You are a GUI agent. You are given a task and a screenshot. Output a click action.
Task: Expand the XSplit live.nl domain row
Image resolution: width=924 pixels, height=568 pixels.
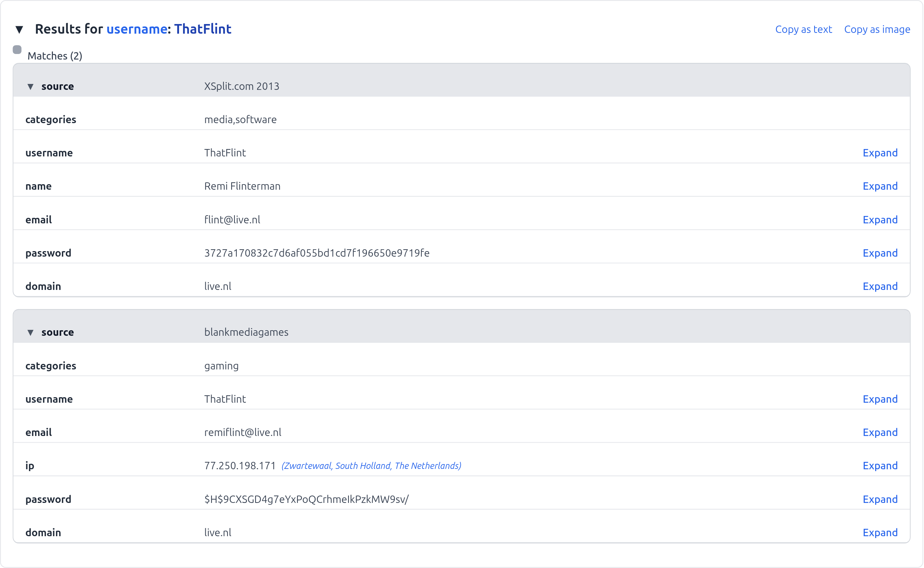[880, 287]
